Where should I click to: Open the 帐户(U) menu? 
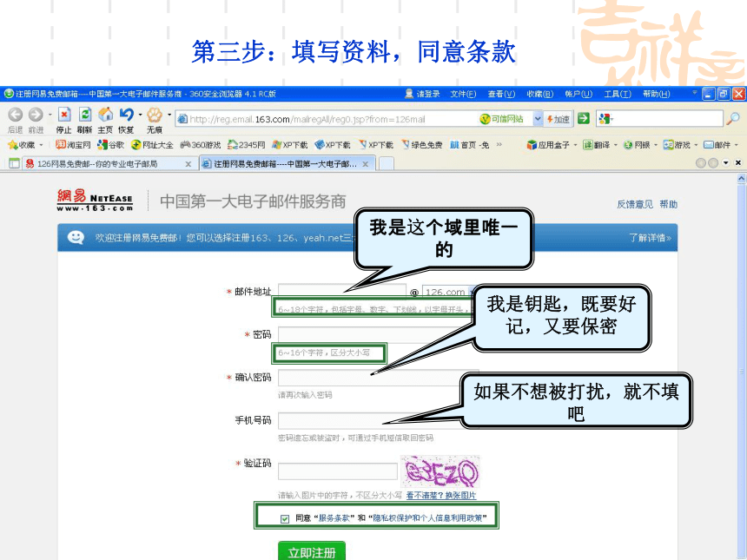pos(578,94)
